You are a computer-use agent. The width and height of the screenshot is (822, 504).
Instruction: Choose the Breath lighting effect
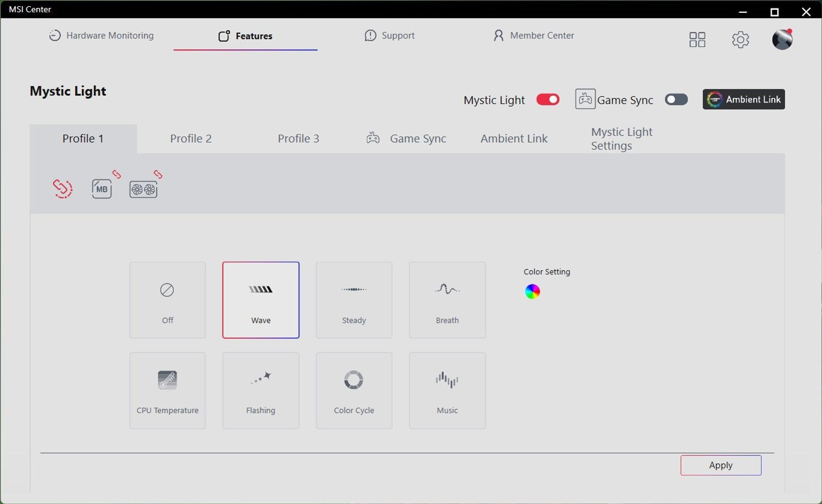447,300
